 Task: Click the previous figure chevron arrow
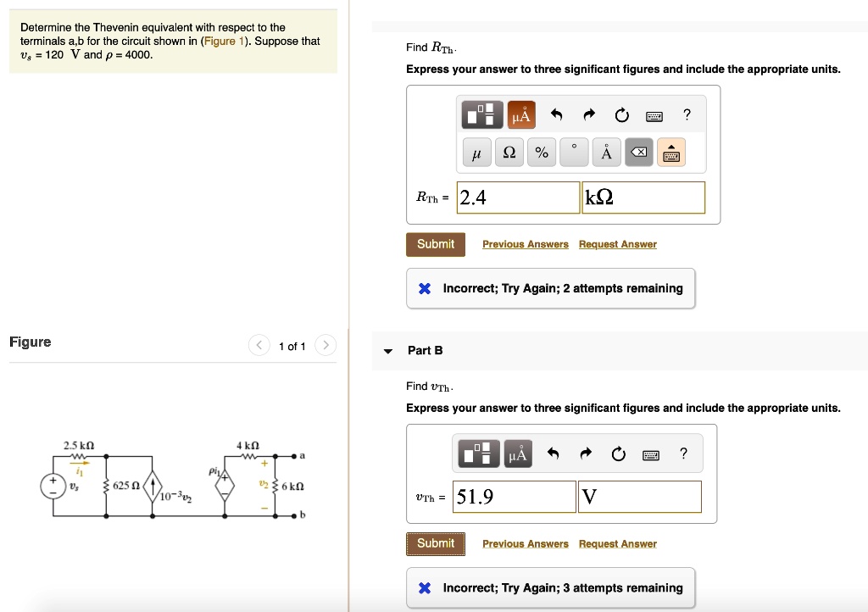[x=259, y=345]
